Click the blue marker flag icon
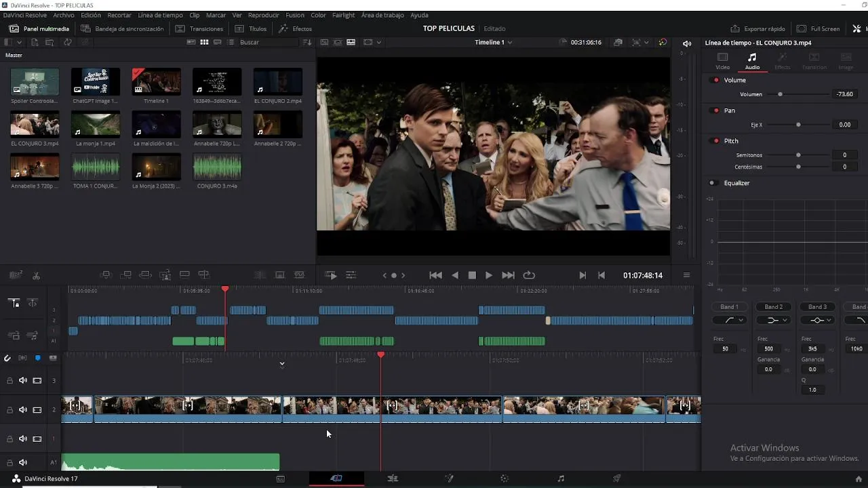Screen dimensions: 868x488 [38, 358]
